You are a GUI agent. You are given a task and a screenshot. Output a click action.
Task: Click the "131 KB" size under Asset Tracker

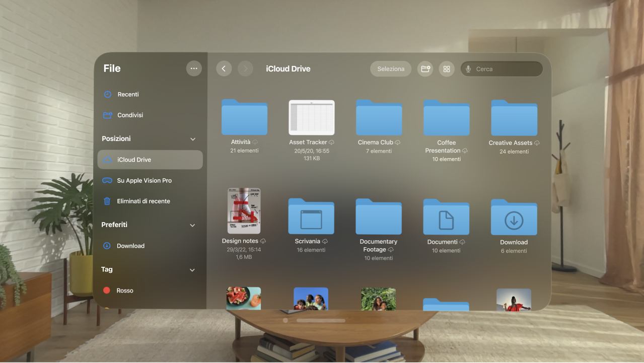312,159
